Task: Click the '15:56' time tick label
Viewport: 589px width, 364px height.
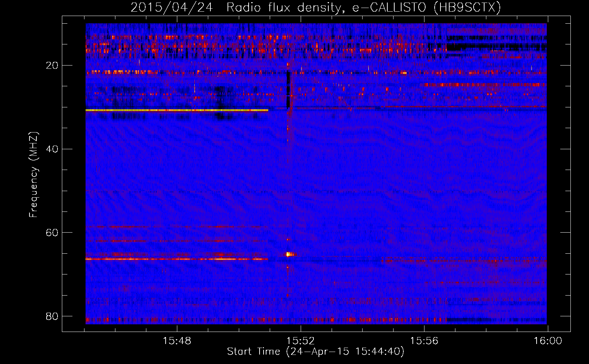Action: 424,341
